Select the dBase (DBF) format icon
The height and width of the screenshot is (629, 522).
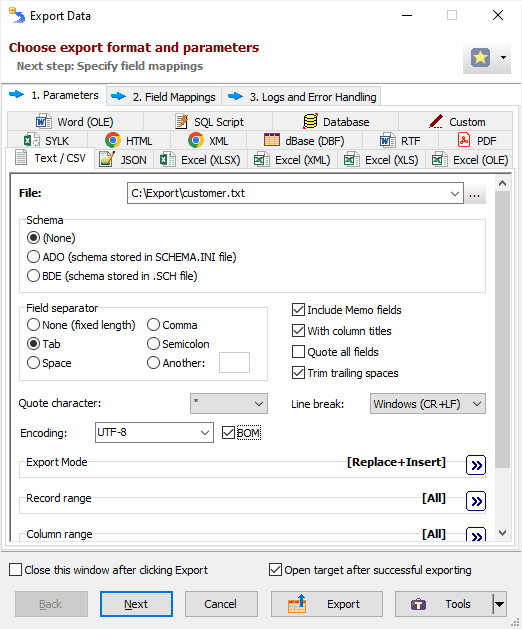[272, 140]
